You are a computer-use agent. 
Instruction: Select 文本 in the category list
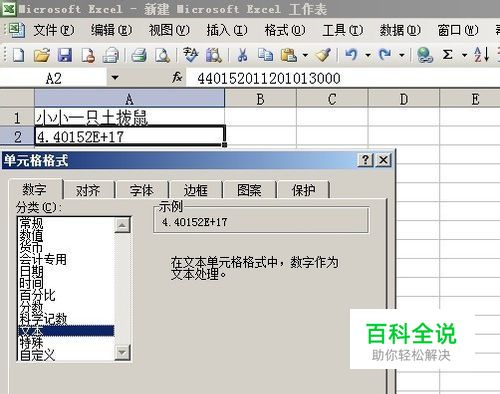point(66,331)
